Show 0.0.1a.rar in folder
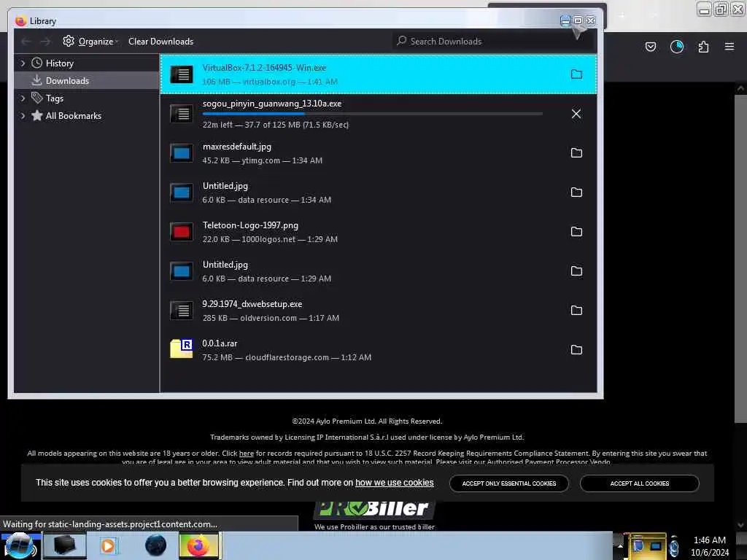This screenshot has height=560, width=747. click(576, 350)
